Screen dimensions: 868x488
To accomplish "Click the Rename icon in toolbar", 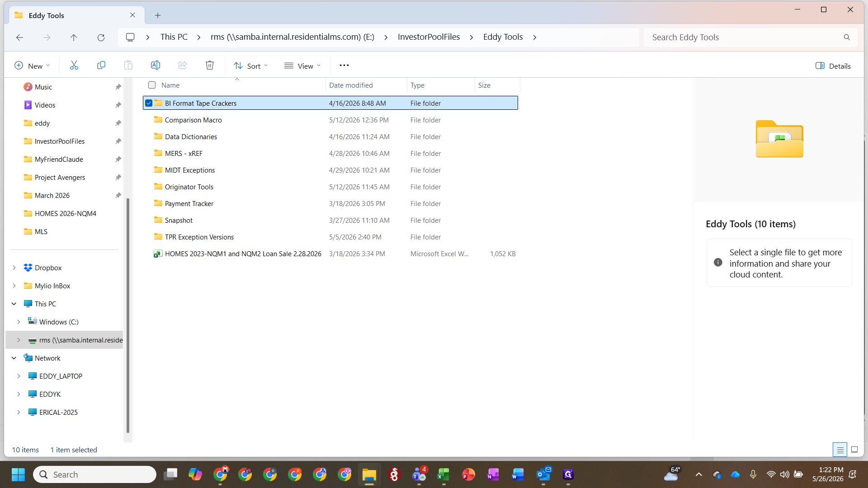I will 156,66.
